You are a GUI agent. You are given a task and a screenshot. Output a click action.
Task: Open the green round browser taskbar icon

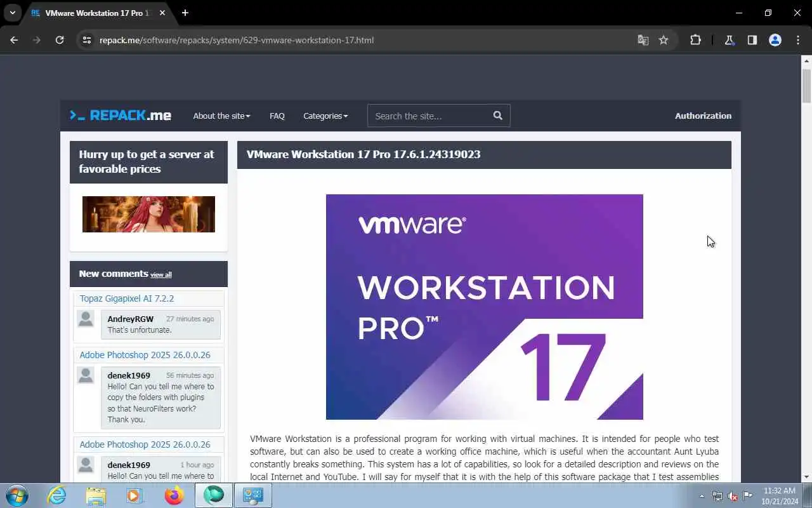click(214, 495)
